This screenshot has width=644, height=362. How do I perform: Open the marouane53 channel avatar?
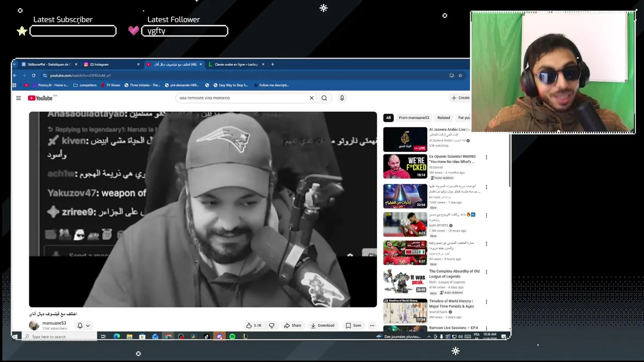click(34, 325)
